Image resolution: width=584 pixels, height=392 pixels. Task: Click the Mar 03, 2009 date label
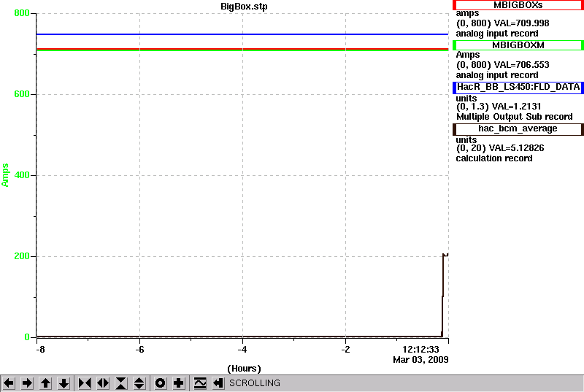420,360
